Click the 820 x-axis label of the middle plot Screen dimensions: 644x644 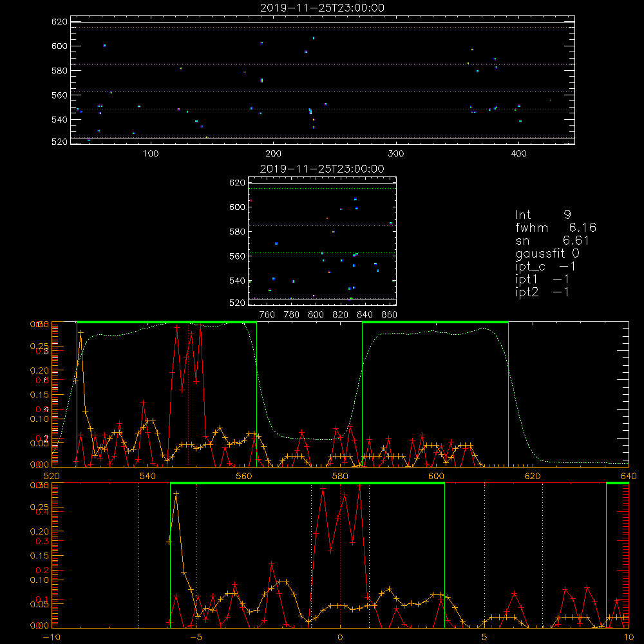(x=341, y=315)
